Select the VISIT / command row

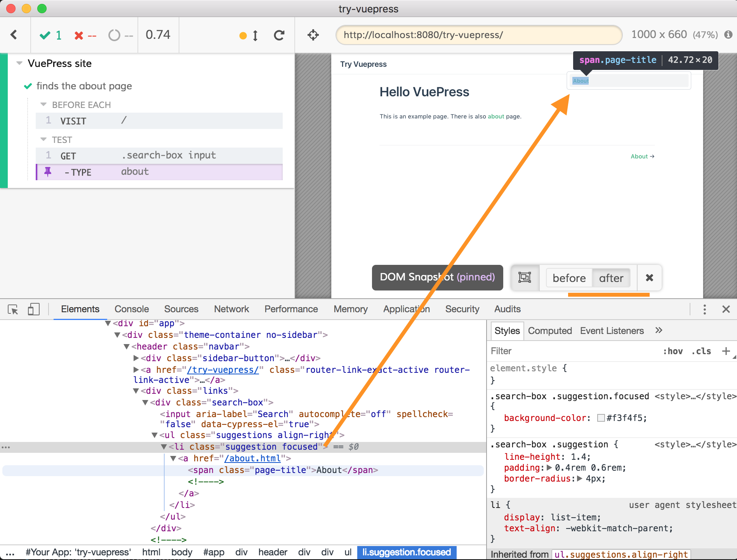point(159,121)
